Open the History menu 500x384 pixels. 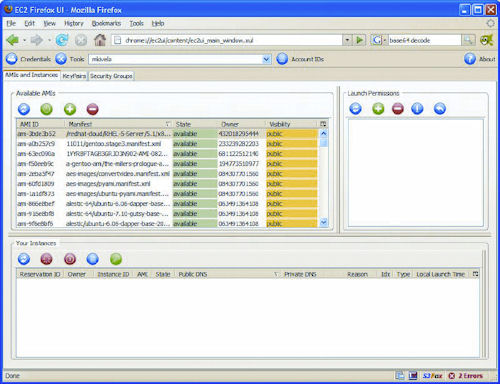click(x=74, y=23)
